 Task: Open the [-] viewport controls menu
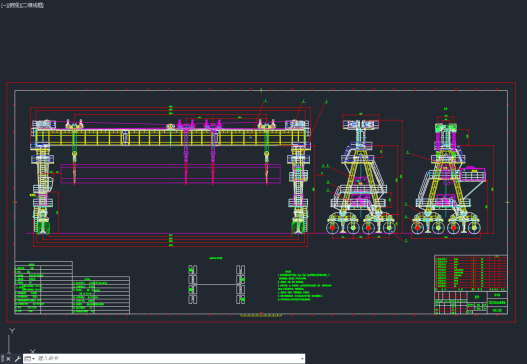(x=4, y=5)
